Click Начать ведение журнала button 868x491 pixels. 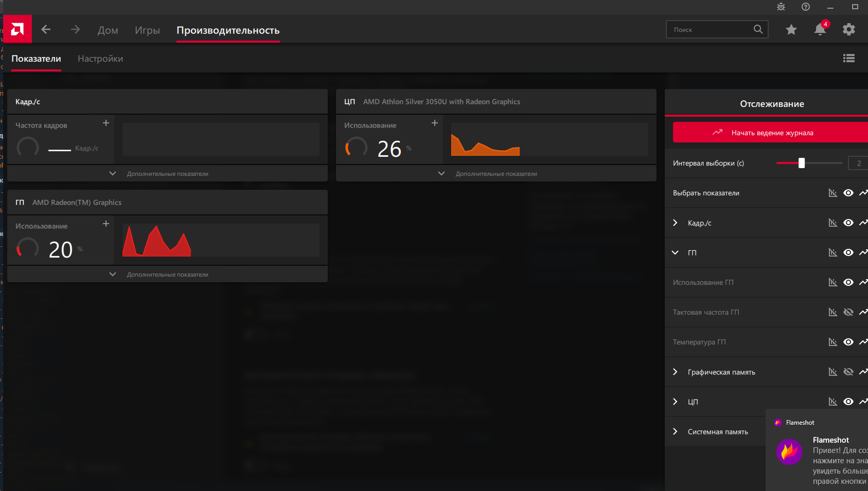point(770,132)
